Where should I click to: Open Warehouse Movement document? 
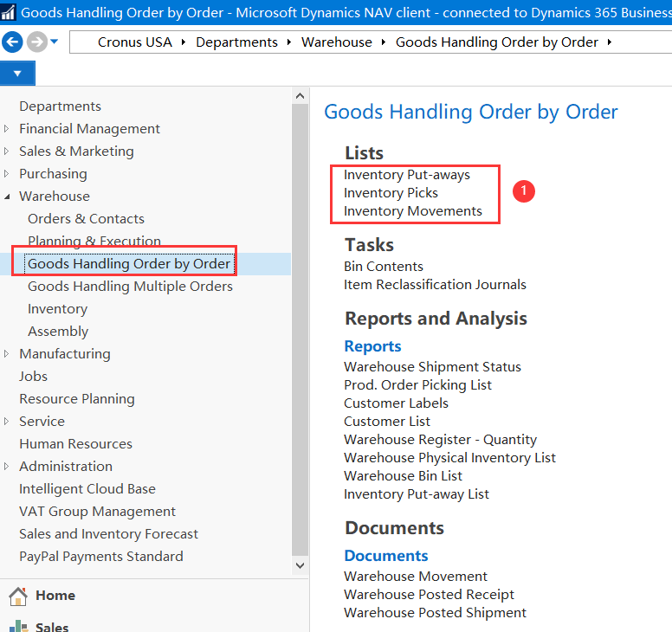(x=416, y=577)
